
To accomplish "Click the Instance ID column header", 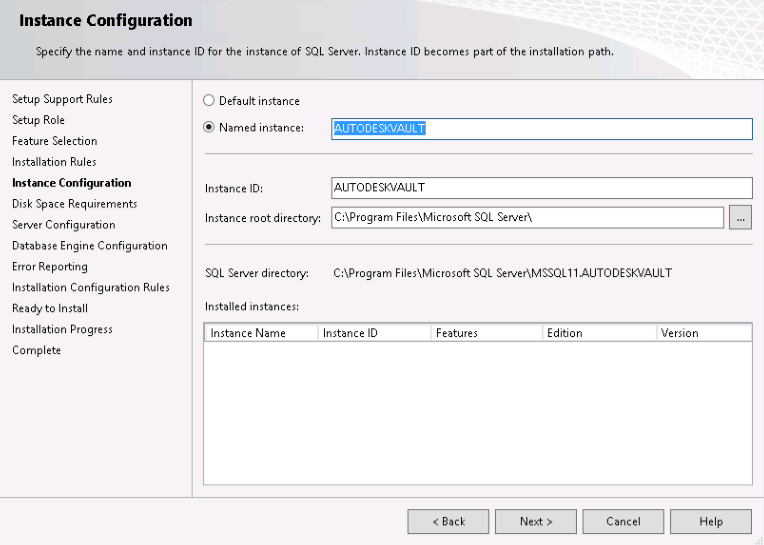I will (373, 333).
